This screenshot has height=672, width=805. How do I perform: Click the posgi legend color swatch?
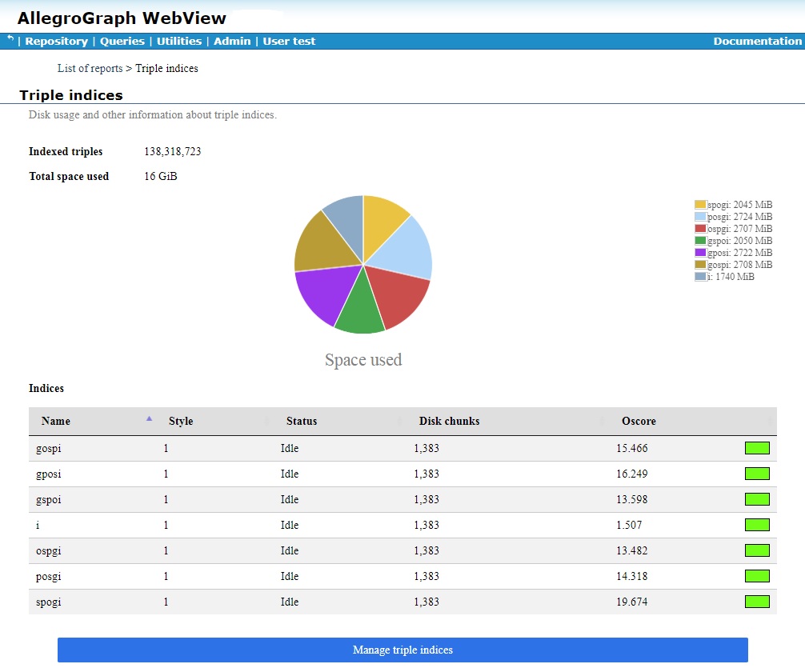click(700, 216)
